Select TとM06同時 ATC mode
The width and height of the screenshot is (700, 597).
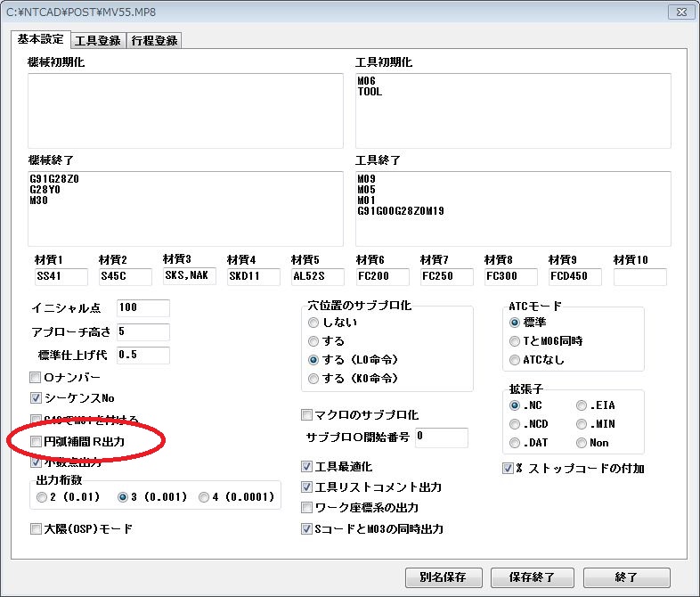[x=514, y=341]
